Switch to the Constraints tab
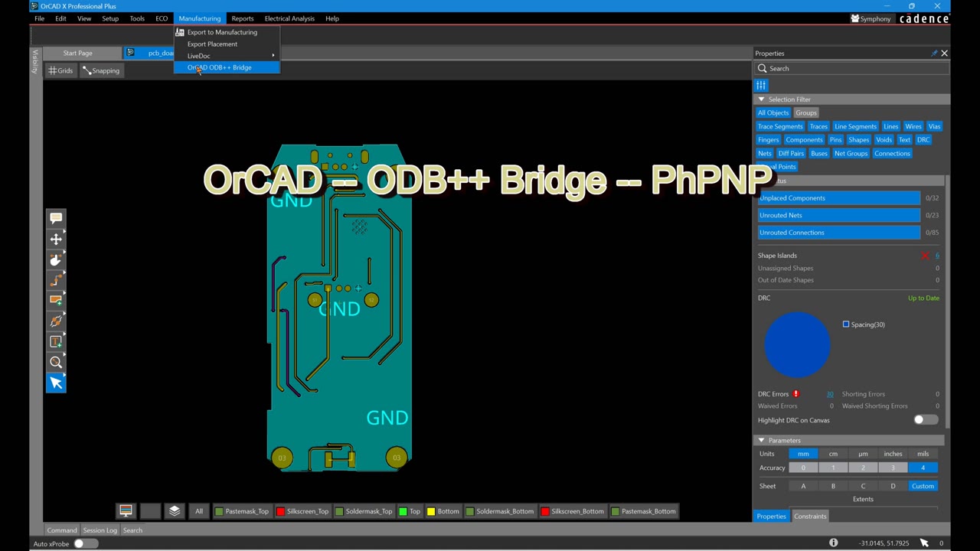The height and width of the screenshot is (551, 980). coord(810,517)
